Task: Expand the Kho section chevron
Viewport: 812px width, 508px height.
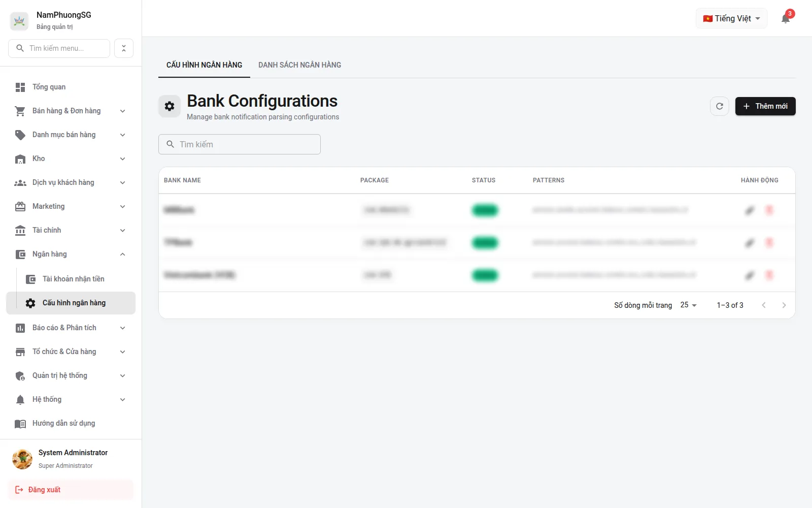Action: click(122, 159)
